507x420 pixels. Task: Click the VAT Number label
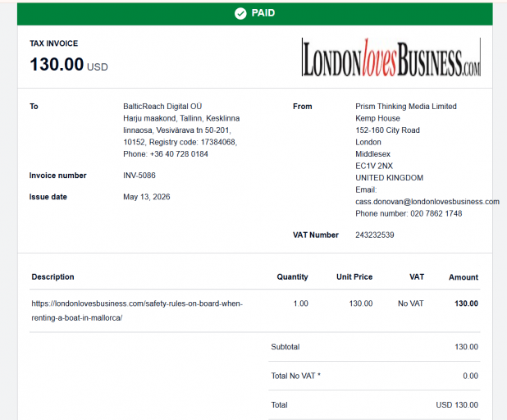316,235
